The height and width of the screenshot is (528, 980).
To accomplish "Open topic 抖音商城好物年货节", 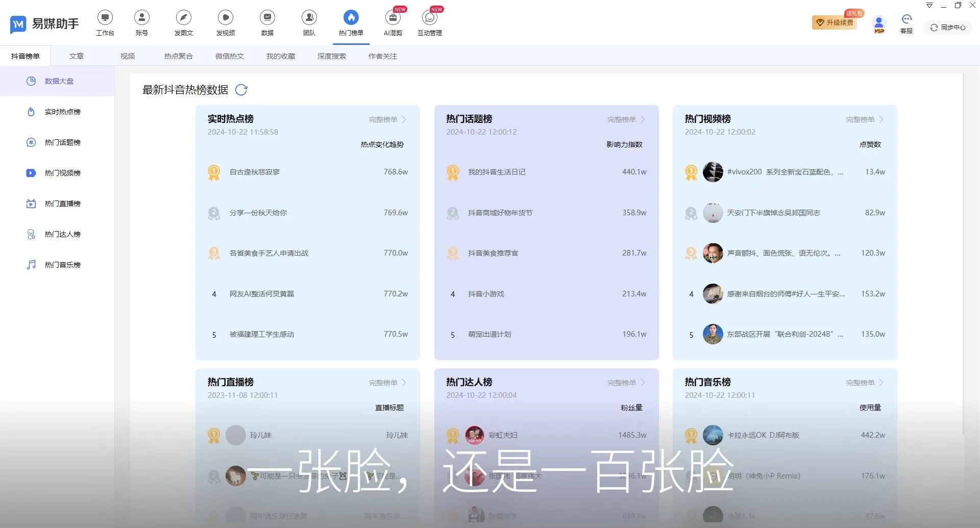I will coord(500,213).
